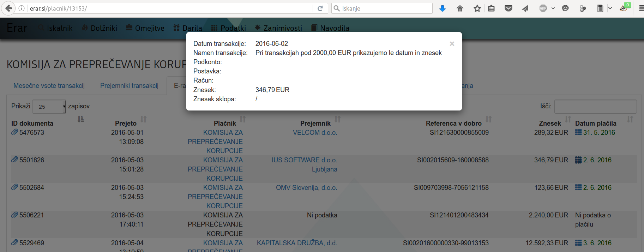Sort the table by ID dokumenta
The image size is (644, 252).
pos(81,119)
